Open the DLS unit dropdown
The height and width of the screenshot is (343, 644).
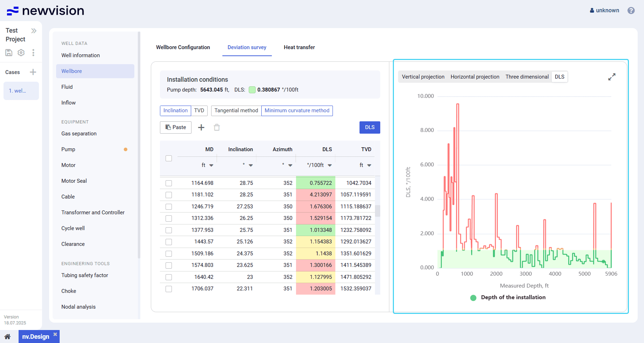(x=330, y=165)
